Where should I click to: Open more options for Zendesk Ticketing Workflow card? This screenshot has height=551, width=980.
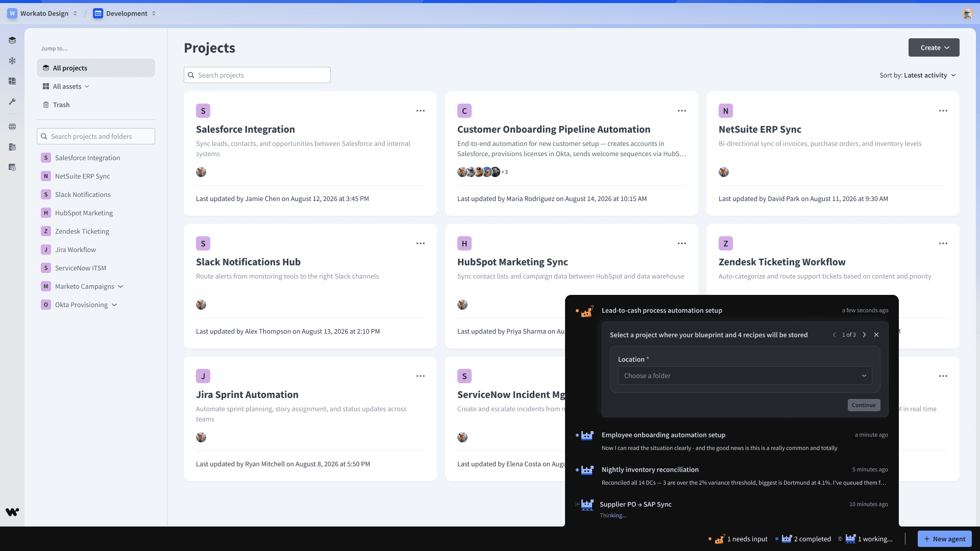pos(943,243)
